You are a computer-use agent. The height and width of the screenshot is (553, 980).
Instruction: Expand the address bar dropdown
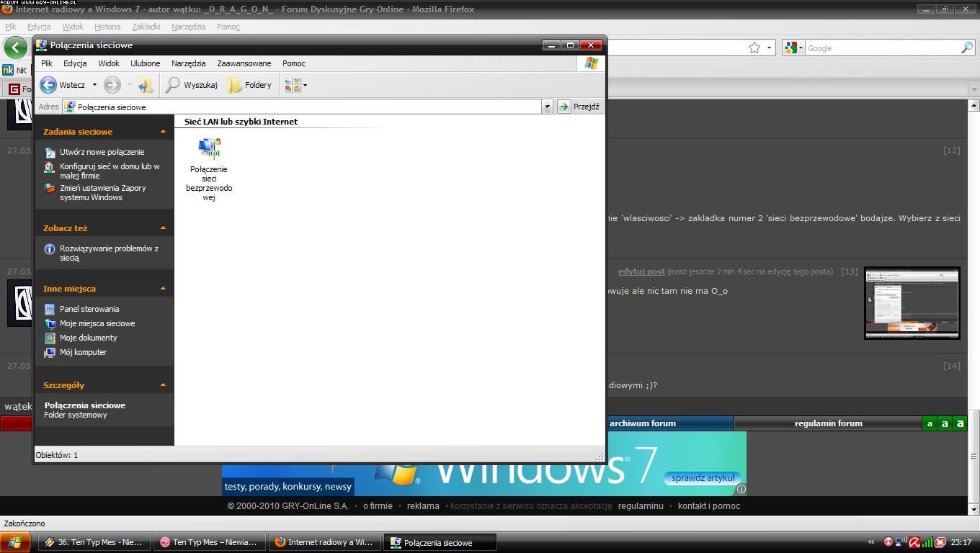point(547,107)
